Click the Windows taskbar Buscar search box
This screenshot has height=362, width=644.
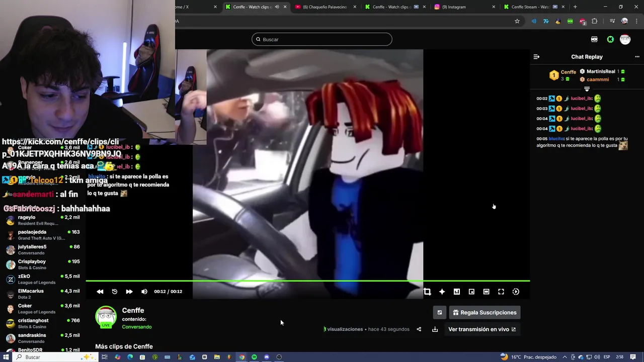coord(55,357)
